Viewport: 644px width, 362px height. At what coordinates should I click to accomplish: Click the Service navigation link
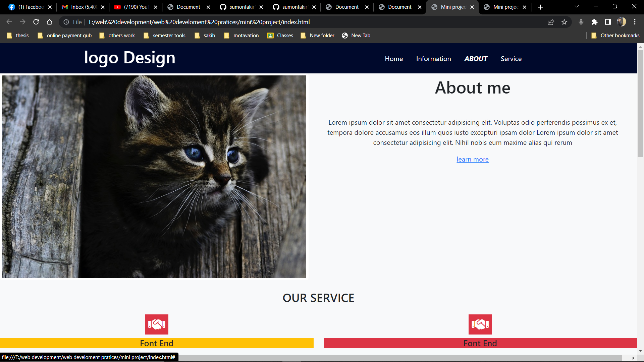click(511, 59)
